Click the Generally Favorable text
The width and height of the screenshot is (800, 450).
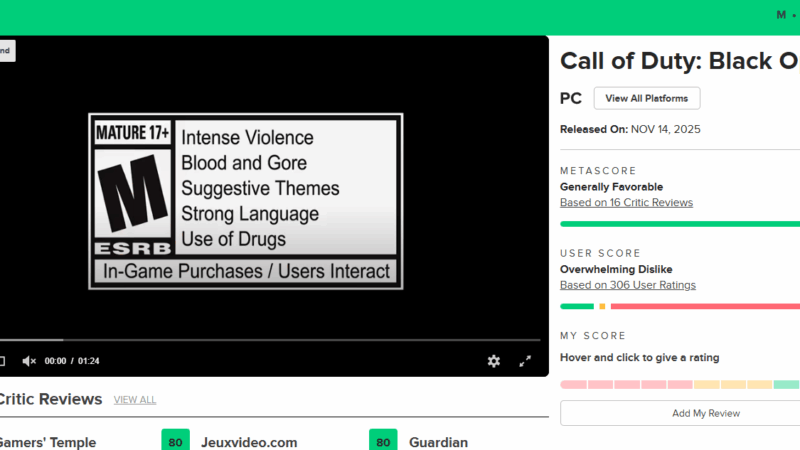[611, 187]
